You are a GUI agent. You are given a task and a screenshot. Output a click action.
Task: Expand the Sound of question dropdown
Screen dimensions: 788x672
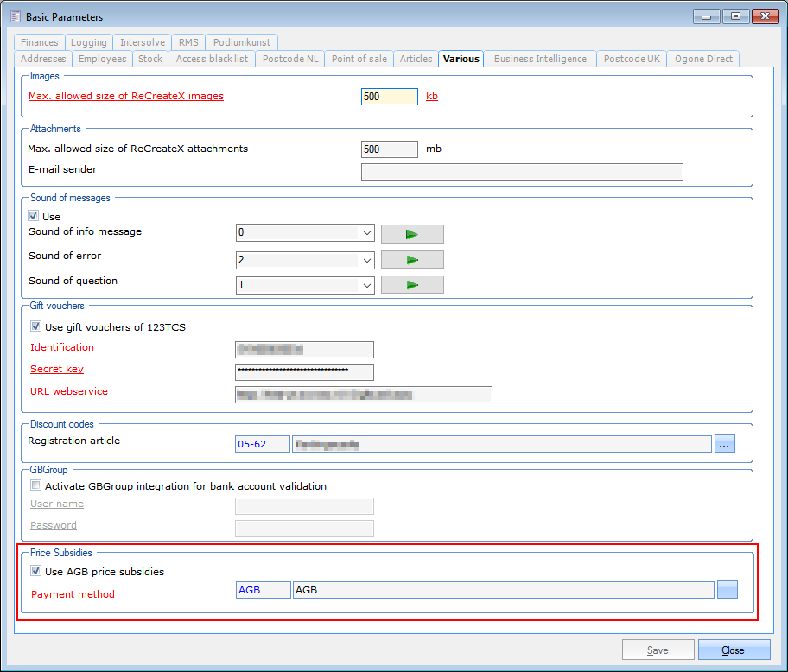pyautogui.click(x=366, y=285)
